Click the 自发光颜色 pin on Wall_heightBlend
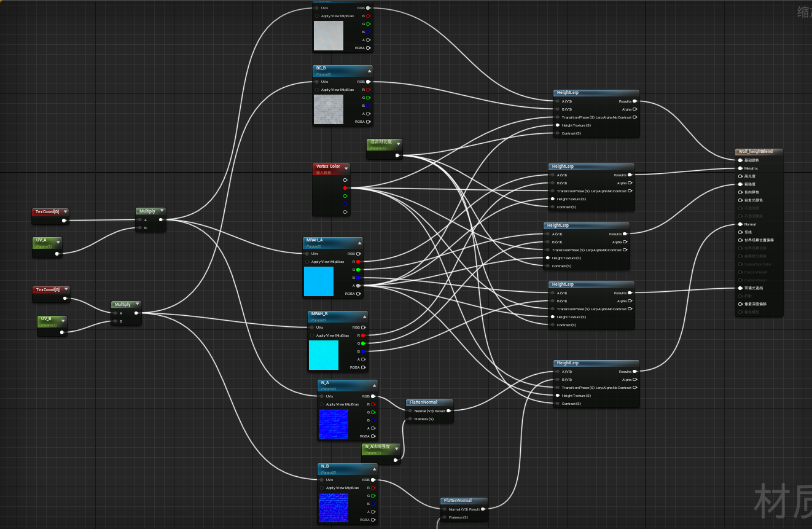This screenshot has height=529, width=812. 740,200
